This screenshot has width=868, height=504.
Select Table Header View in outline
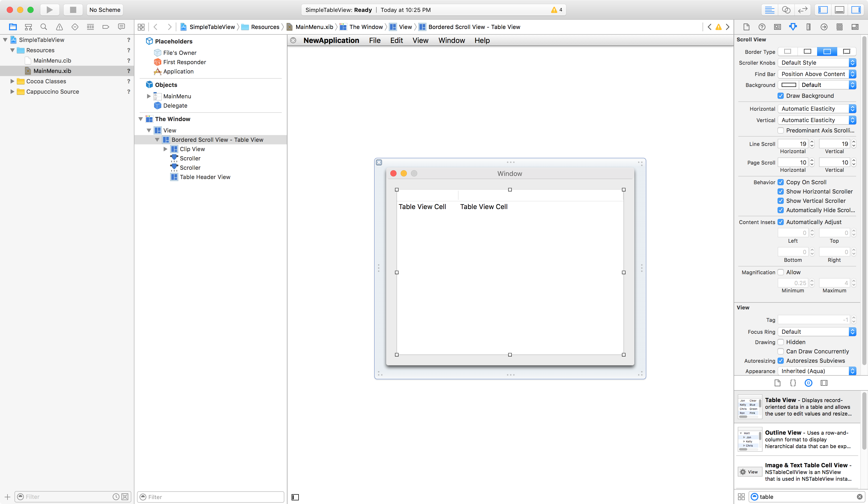coord(205,177)
